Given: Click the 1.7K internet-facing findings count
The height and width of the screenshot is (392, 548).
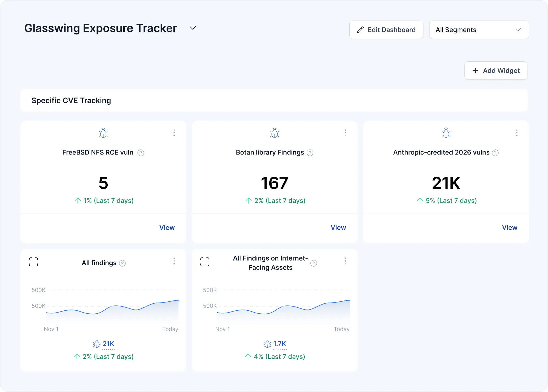Looking at the screenshot, I should click(279, 344).
